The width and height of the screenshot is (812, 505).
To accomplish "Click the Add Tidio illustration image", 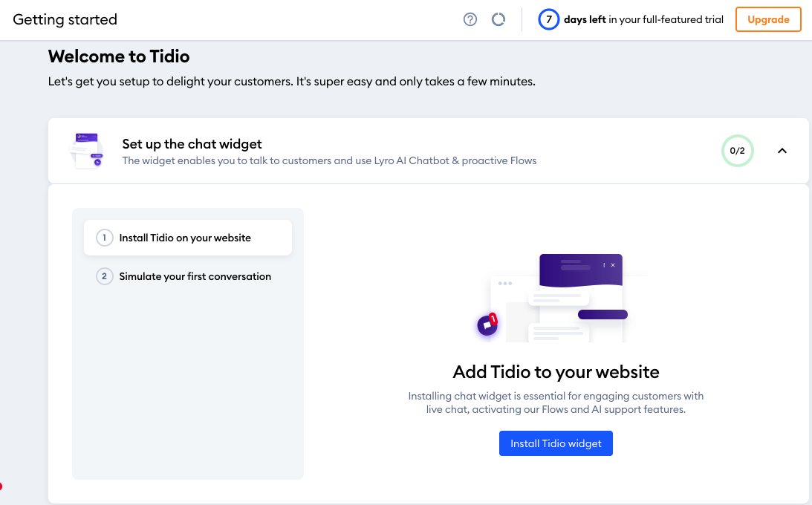I will point(556,299).
